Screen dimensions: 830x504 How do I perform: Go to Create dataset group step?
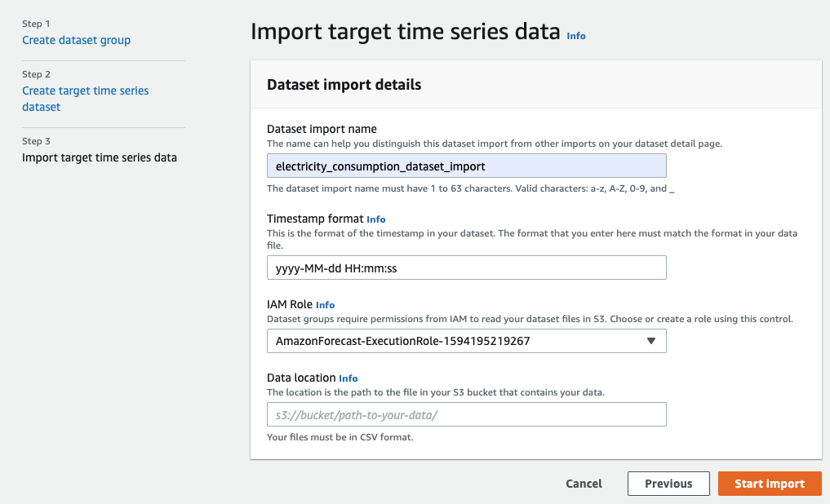(x=76, y=40)
